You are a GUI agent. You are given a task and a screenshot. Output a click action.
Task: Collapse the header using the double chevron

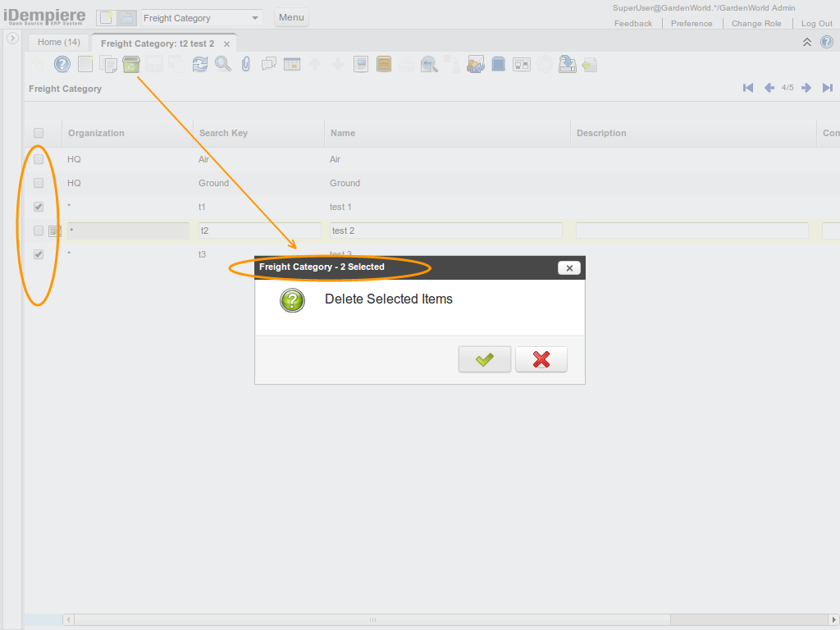click(807, 43)
